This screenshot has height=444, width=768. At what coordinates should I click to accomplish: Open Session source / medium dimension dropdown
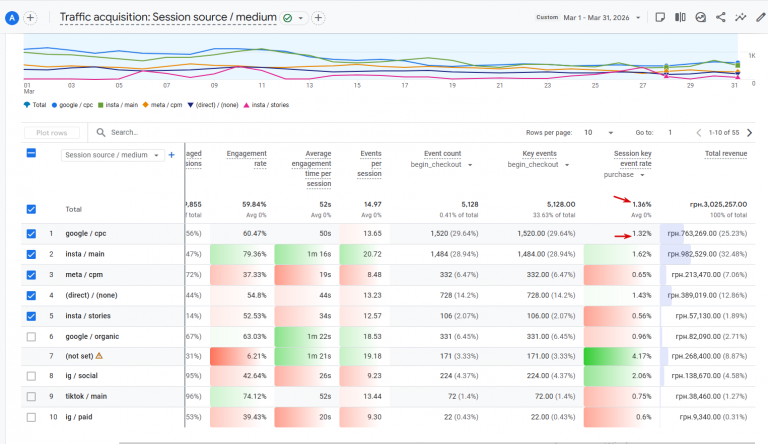pos(112,155)
